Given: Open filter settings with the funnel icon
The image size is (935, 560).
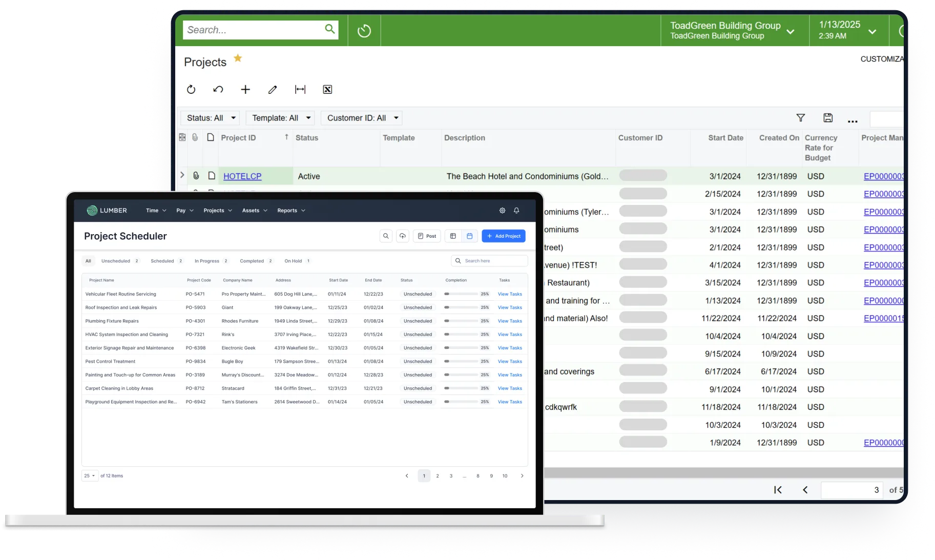Looking at the screenshot, I should [801, 117].
